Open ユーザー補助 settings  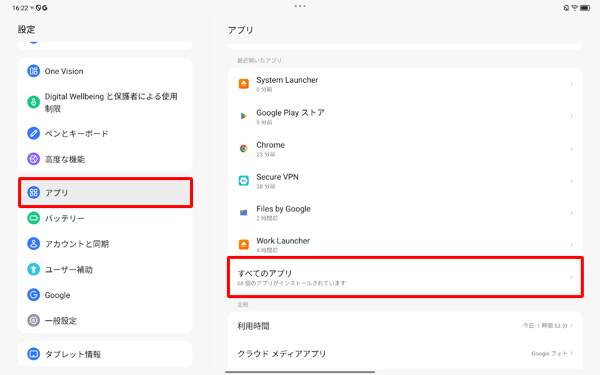pos(105,269)
